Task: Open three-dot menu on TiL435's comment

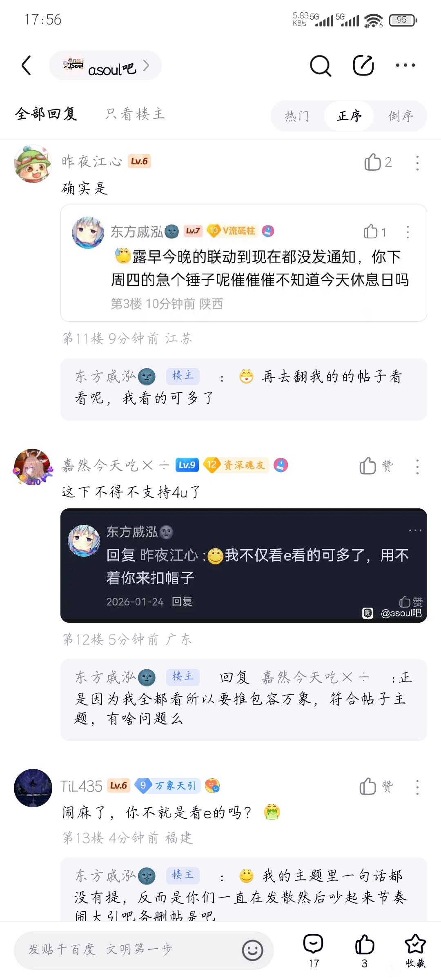Action: [x=417, y=787]
